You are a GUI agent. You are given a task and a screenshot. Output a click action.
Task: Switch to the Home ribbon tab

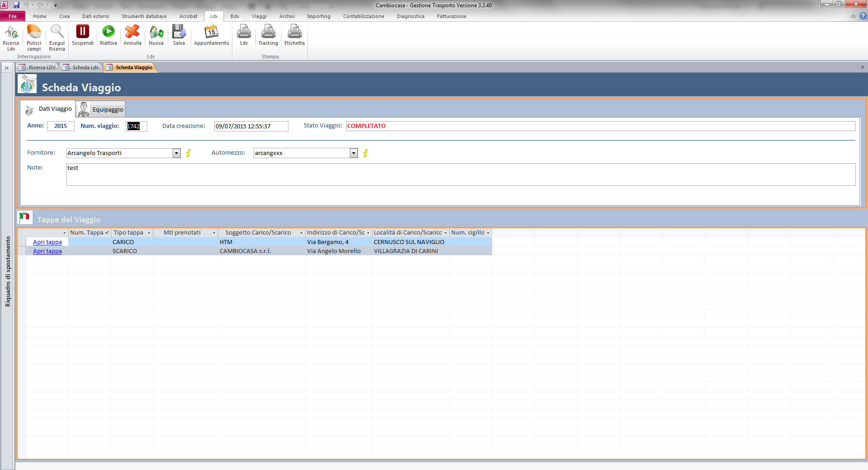click(40, 16)
